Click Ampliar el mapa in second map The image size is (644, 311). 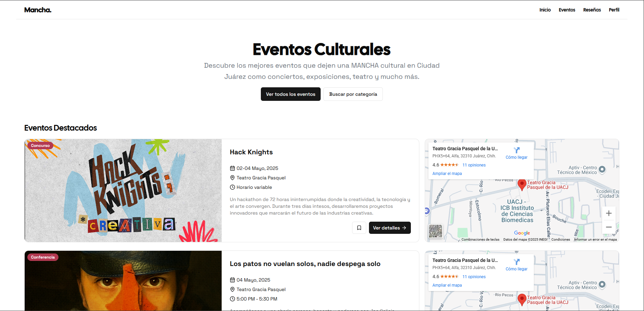447,285
